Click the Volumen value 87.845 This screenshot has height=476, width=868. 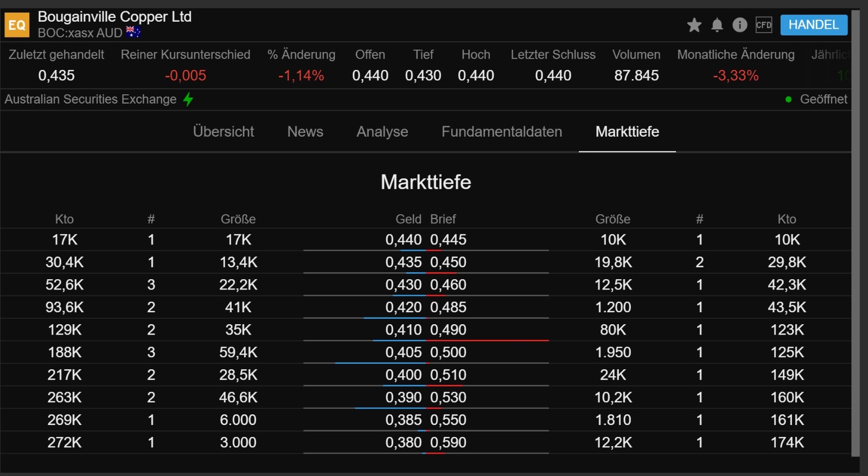coord(636,75)
